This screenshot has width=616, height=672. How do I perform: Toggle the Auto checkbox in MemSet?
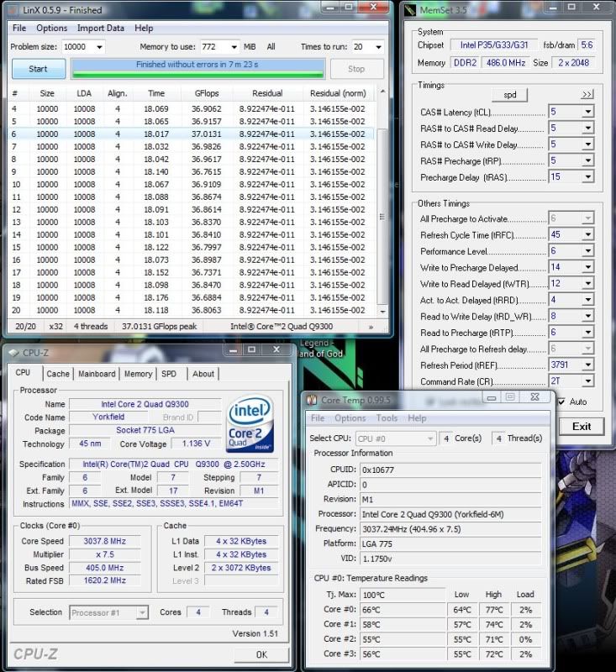[561, 402]
